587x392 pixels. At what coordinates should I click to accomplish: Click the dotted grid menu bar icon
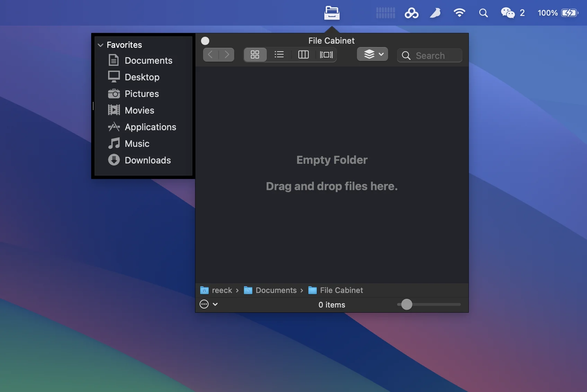click(x=386, y=13)
